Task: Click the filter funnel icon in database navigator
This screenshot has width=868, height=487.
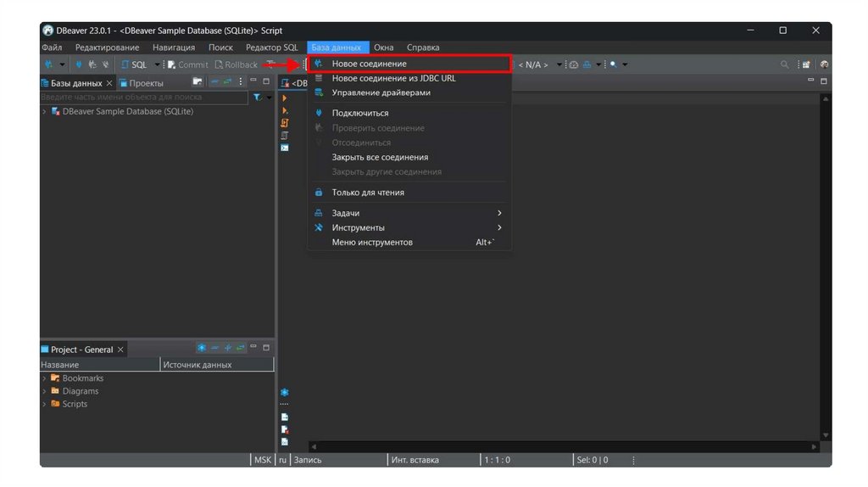Action: click(x=257, y=98)
